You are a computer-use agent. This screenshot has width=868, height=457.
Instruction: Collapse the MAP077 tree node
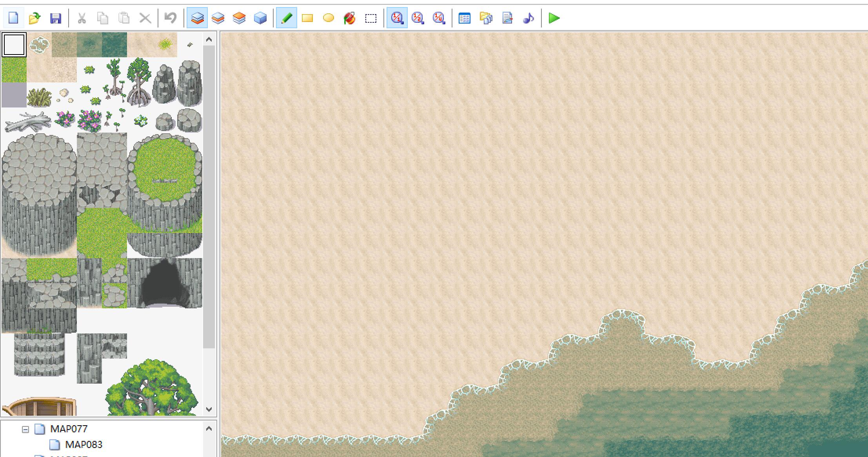pos(25,430)
